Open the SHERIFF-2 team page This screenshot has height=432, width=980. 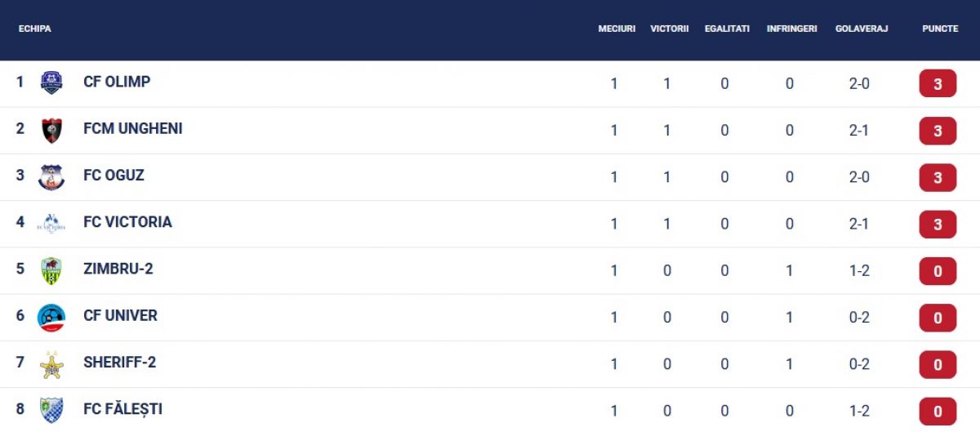coord(119,363)
